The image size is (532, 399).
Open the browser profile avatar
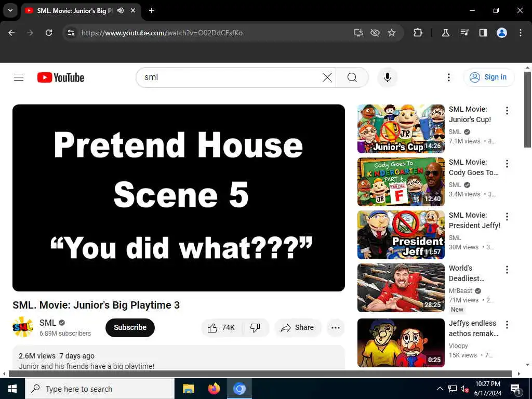tap(501, 33)
